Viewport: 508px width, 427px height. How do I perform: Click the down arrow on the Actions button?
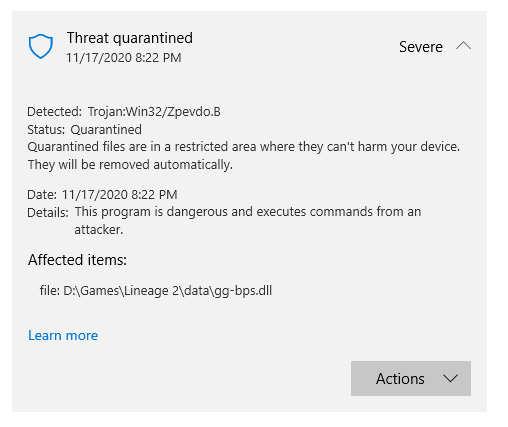click(450, 379)
